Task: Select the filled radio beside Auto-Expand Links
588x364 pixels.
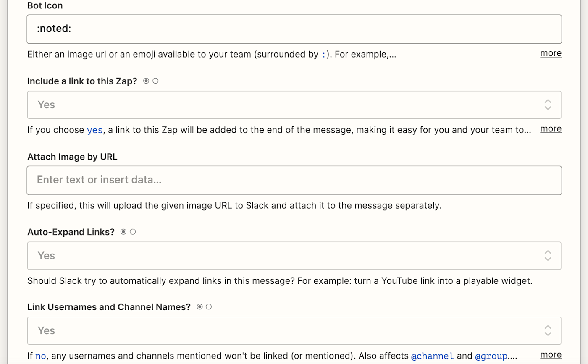Action: click(x=123, y=232)
